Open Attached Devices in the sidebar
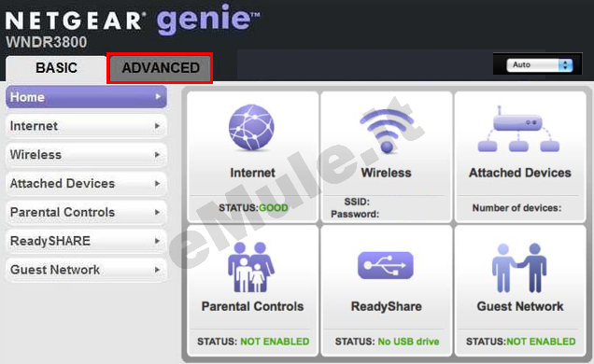The width and height of the screenshot is (594, 364). tap(86, 184)
